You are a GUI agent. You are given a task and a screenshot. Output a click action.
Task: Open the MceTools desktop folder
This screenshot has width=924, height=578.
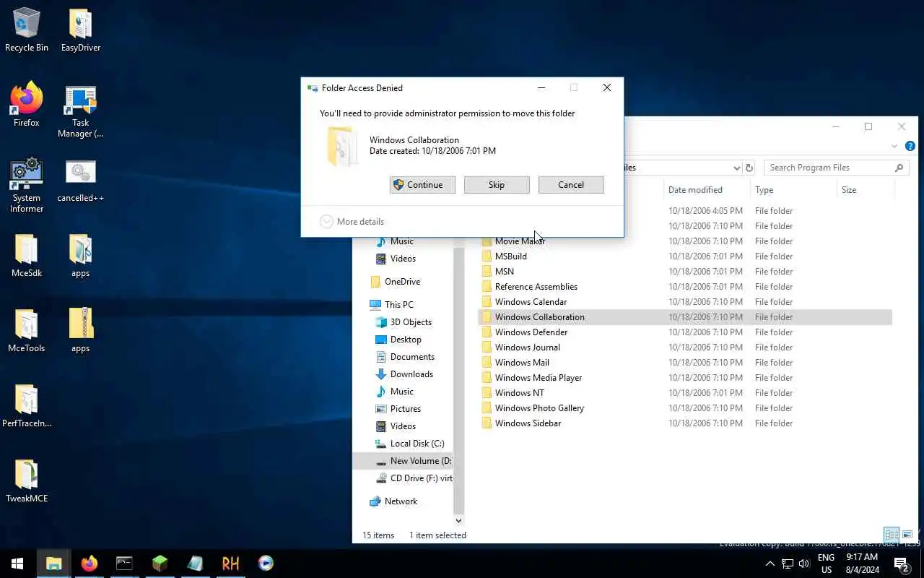coord(27,330)
